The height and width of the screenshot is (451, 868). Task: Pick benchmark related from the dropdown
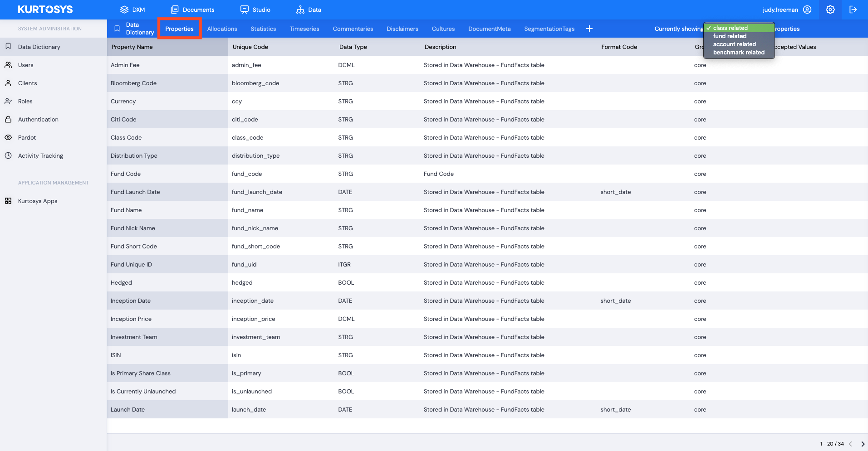[x=738, y=52]
